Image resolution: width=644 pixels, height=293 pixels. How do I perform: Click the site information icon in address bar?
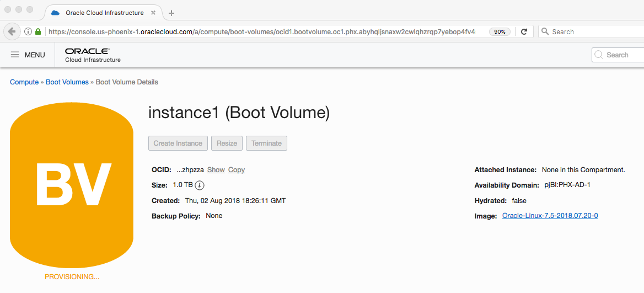point(28,31)
